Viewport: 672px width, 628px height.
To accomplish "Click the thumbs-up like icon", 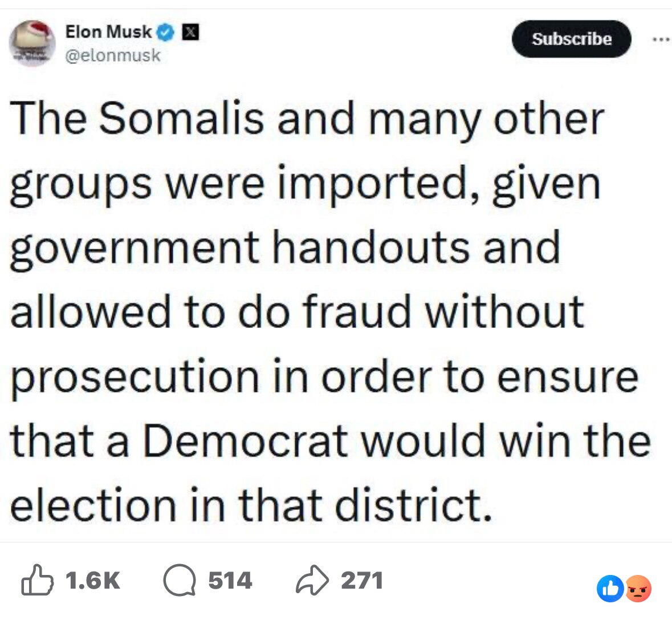I will [38, 580].
